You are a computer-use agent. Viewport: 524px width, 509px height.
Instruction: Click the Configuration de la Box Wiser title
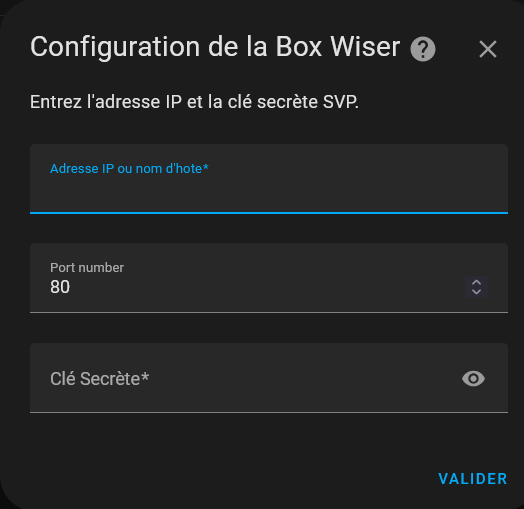click(215, 47)
